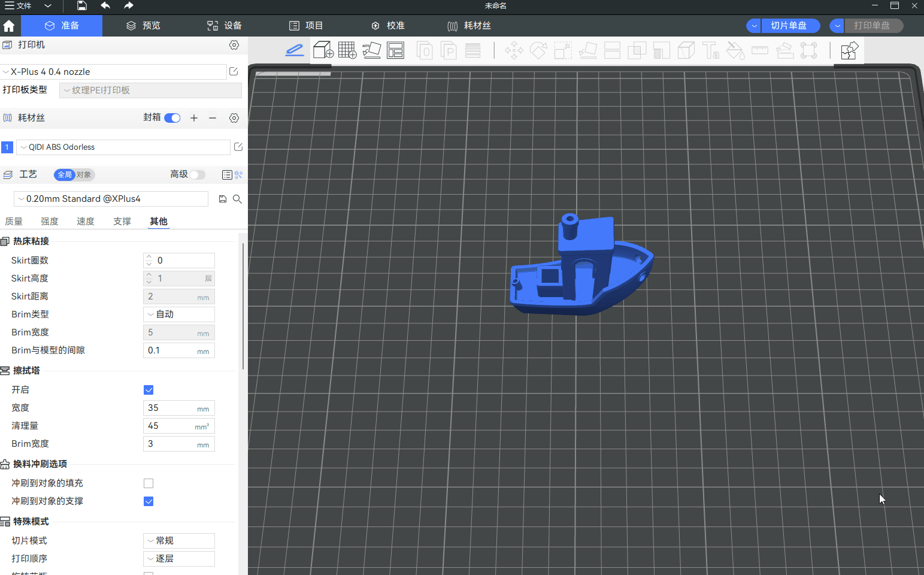Image resolution: width=924 pixels, height=575 pixels.
Task: Click the 切片单盘 button
Action: tap(789, 26)
